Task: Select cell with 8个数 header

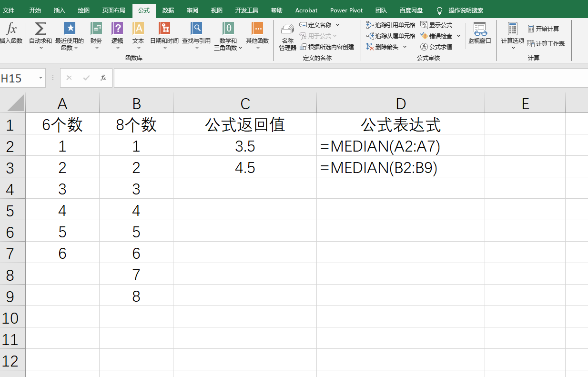Action: [136, 124]
